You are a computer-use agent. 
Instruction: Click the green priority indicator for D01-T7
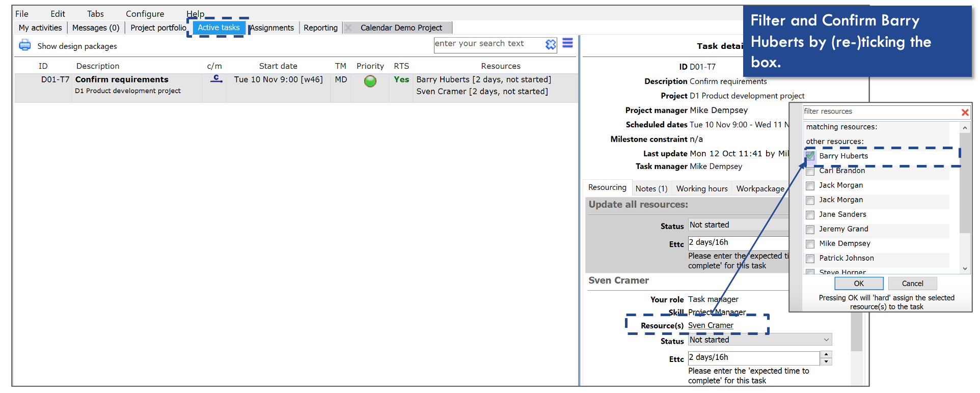370,81
